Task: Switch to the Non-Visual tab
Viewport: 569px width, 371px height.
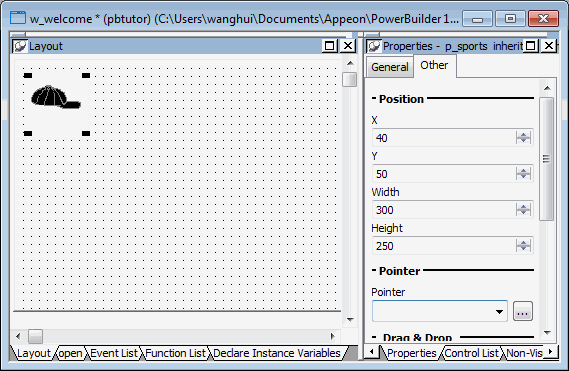Action: point(524,353)
